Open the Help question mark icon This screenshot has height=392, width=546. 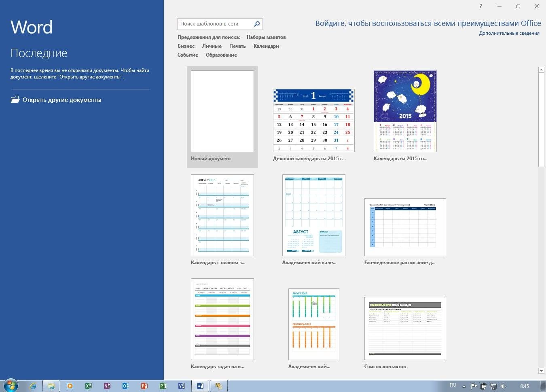480,6
